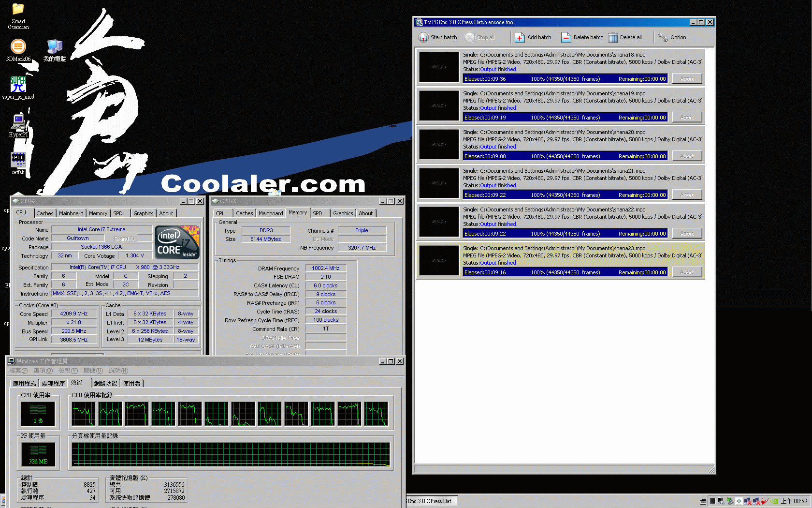The image size is (812, 508).
Task: Click the green CPU usage meter tray icon
Action: 712,501
